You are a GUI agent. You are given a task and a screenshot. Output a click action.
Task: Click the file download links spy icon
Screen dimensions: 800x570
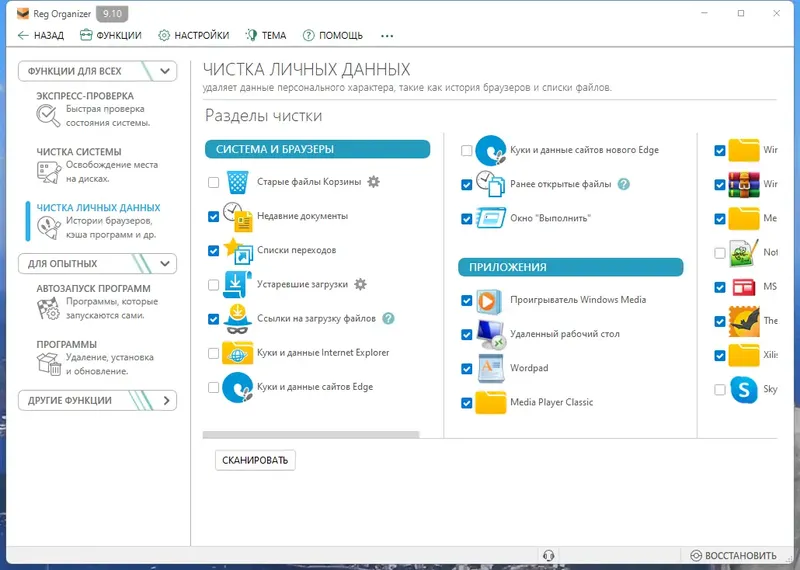tap(238, 319)
